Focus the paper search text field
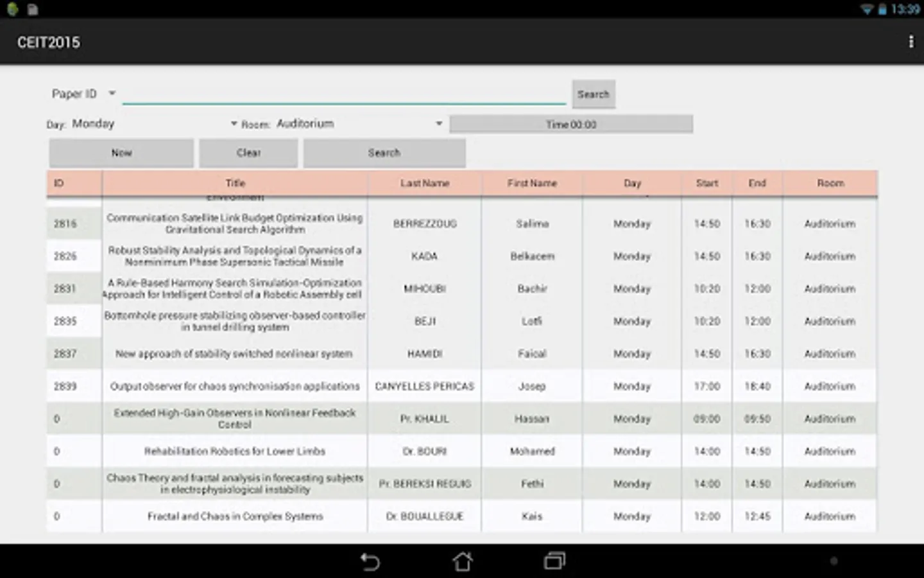 pyautogui.click(x=344, y=94)
